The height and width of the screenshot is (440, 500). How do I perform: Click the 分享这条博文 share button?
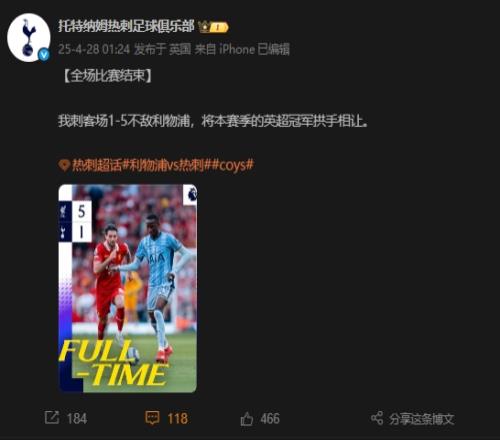pos(421,419)
